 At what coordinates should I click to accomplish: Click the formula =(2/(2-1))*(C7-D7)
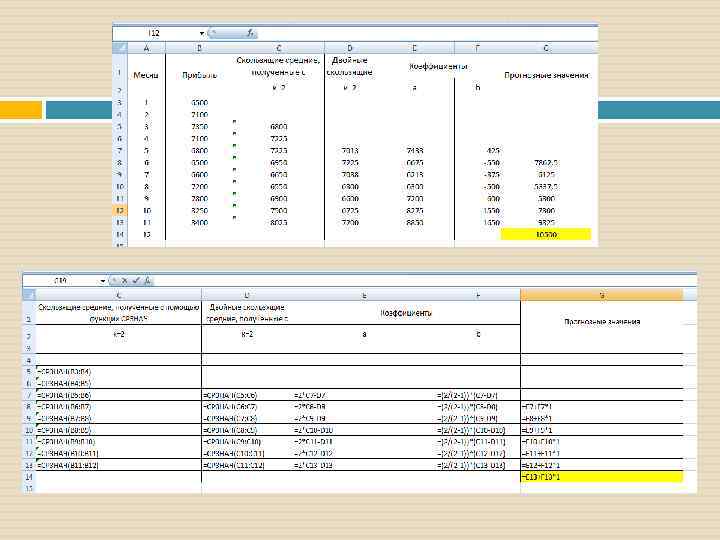467,395
